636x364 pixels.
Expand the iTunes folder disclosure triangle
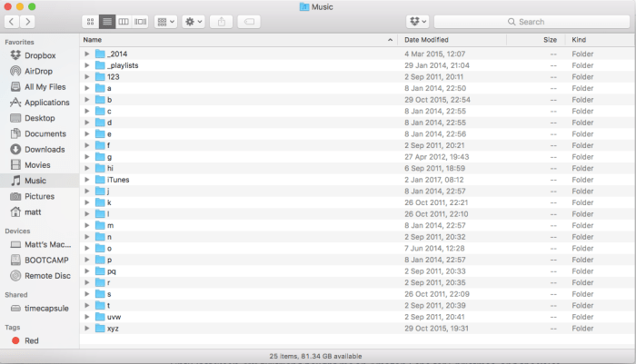click(87, 180)
